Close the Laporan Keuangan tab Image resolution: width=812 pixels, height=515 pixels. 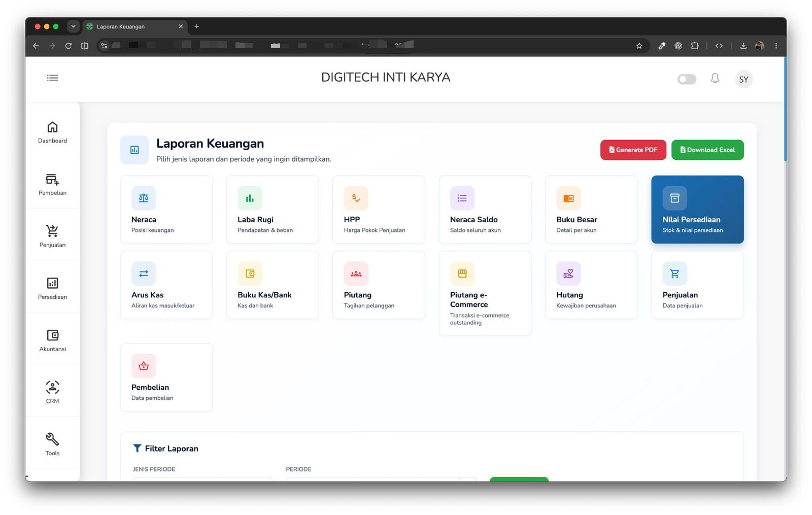[181, 26]
